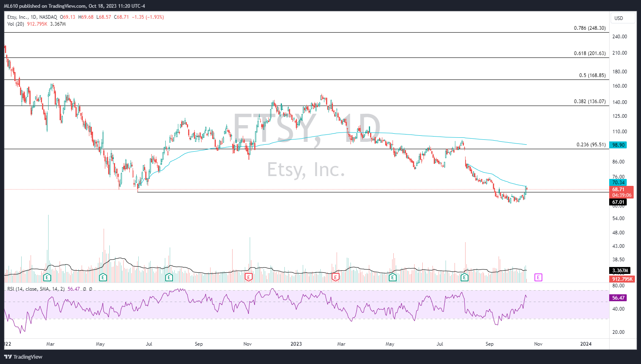Click the black 67.01 price tag
The image size is (641, 364).
(618, 202)
